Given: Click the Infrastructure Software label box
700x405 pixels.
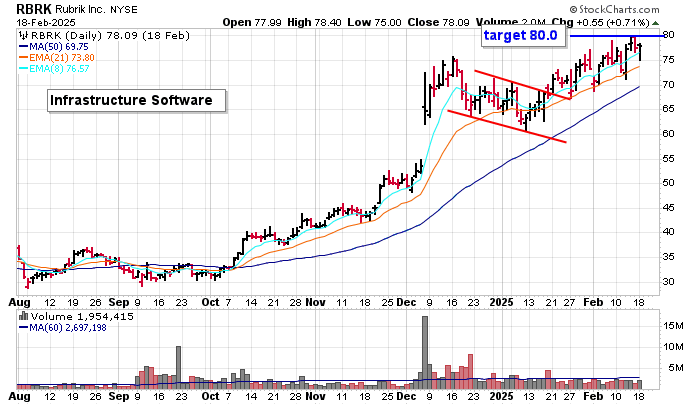Looking at the screenshot, I should coord(137,100).
